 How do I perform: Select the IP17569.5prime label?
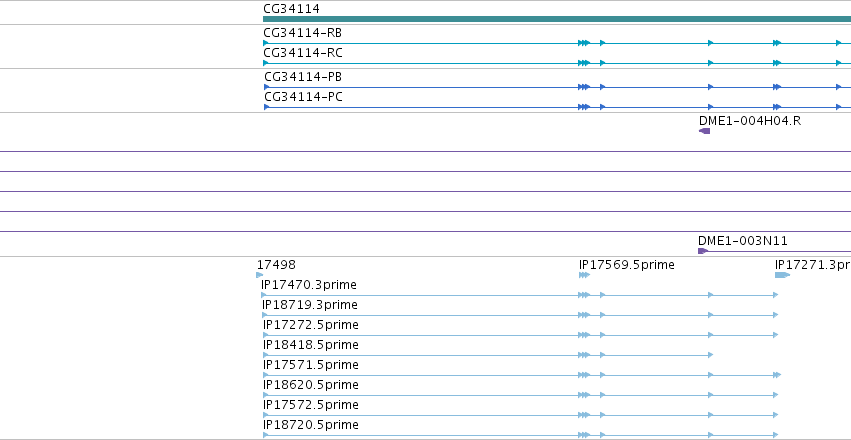click(627, 265)
